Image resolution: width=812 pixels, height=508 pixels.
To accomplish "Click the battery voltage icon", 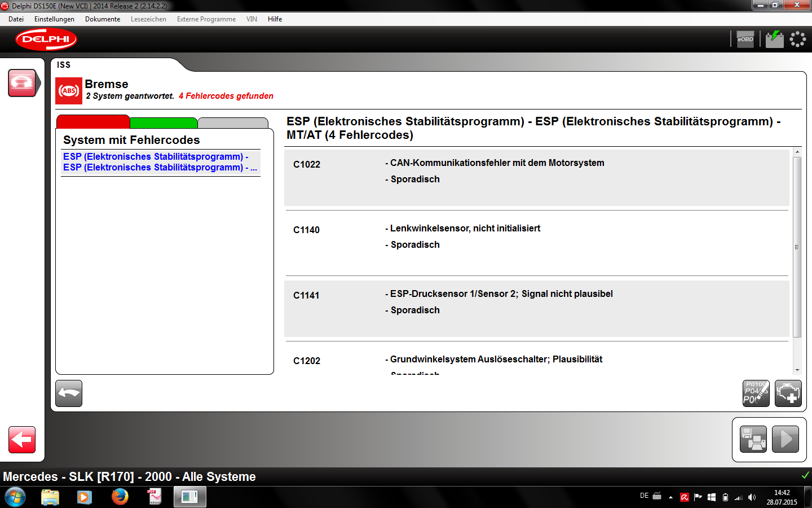I will click(x=774, y=40).
